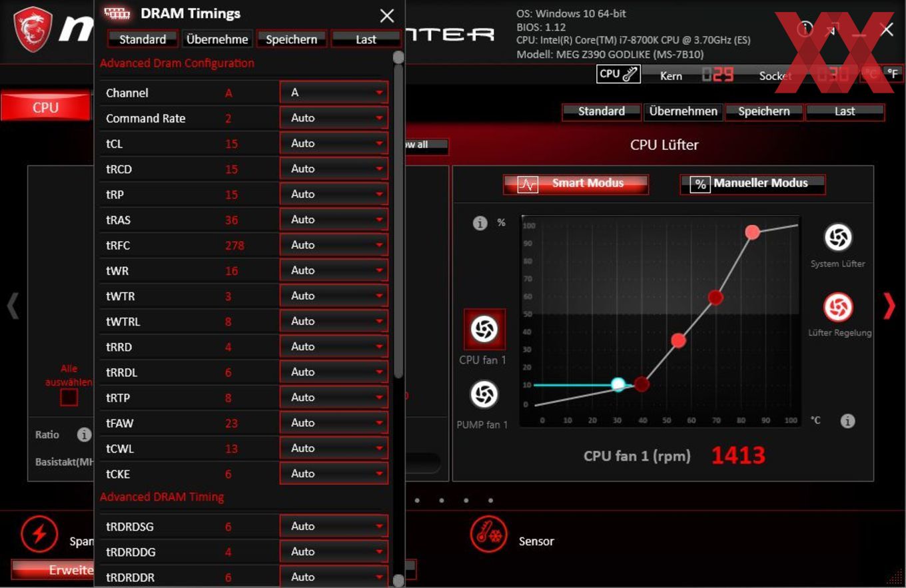Click the Spannung lightning bolt icon
The width and height of the screenshot is (906, 588).
coord(39,533)
